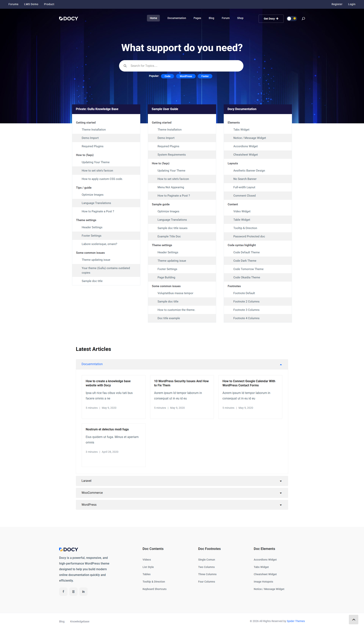Screen dimensions: 364x630
Task: Open Page Building link
Action: 166,277
